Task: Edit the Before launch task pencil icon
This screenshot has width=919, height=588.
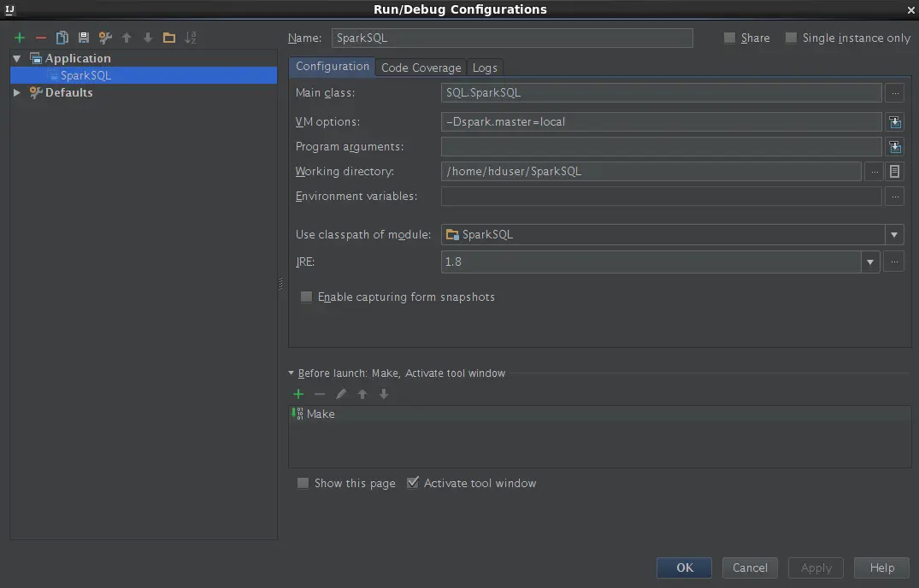Action: point(341,394)
